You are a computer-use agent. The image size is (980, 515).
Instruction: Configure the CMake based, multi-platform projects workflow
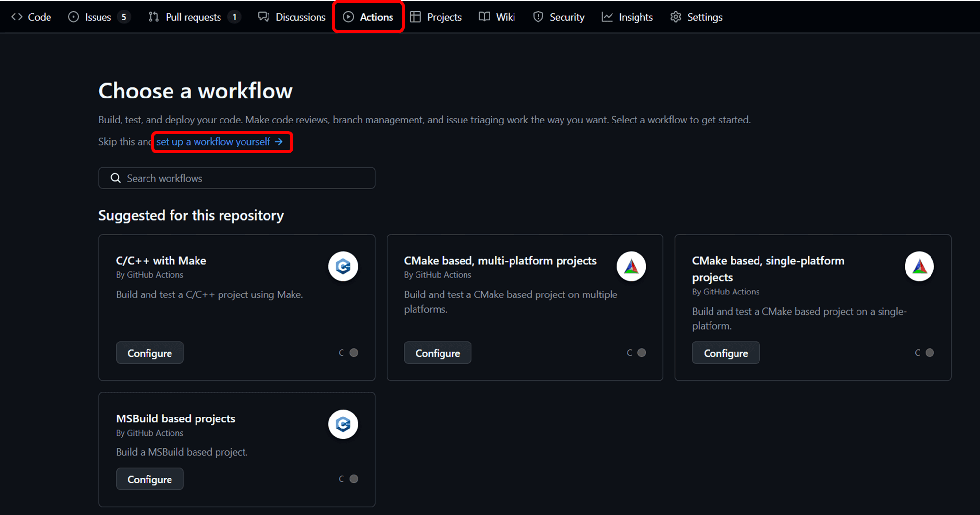click(438, 353)
